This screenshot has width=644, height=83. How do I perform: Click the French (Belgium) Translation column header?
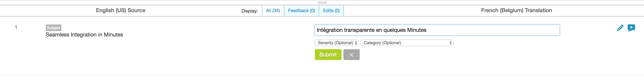point(516,10)
